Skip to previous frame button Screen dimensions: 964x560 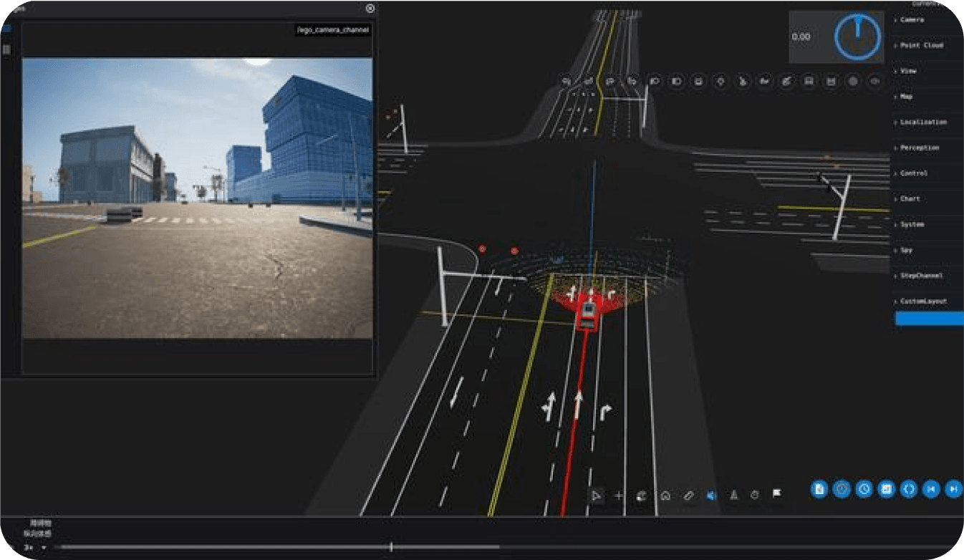point(931,489)
